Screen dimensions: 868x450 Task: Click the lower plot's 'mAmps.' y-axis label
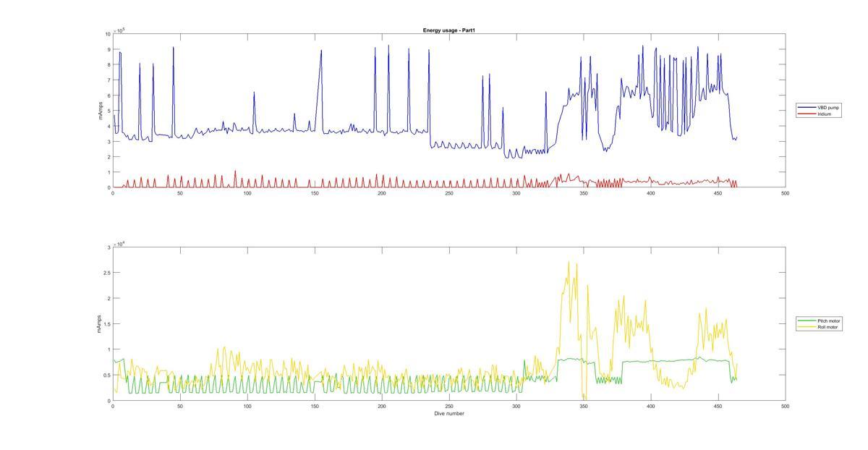click(x=100, y=323)
